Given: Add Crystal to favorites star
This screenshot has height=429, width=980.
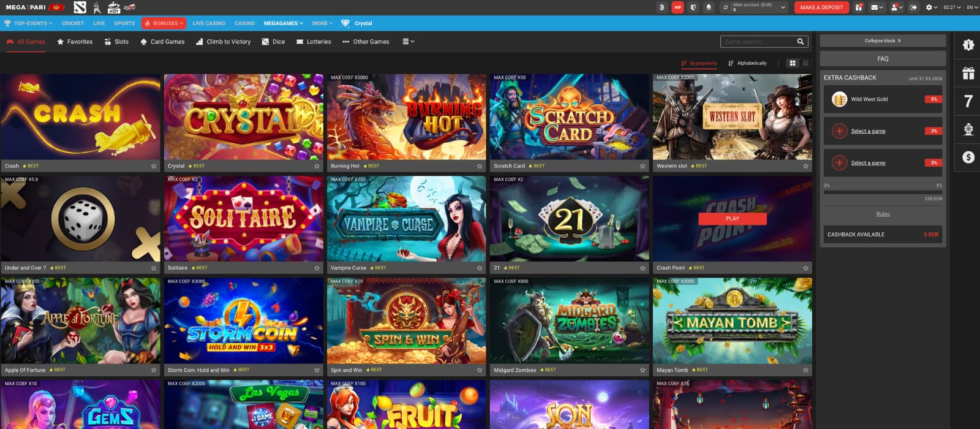Looking at the screenshot, I should pos(317,166).
